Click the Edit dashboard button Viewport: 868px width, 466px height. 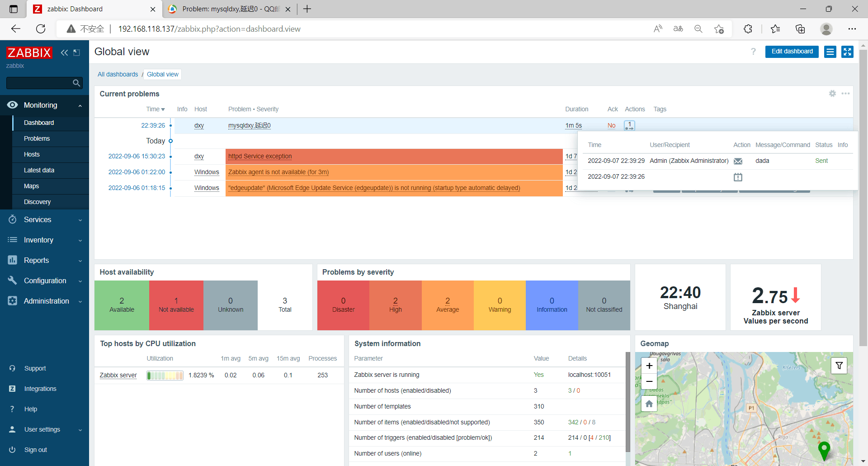click(x=792, y=52)
